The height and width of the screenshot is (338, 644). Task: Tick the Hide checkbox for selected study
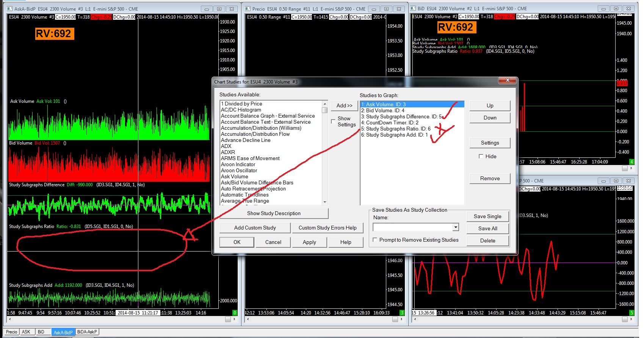click(x=481, y=156)
